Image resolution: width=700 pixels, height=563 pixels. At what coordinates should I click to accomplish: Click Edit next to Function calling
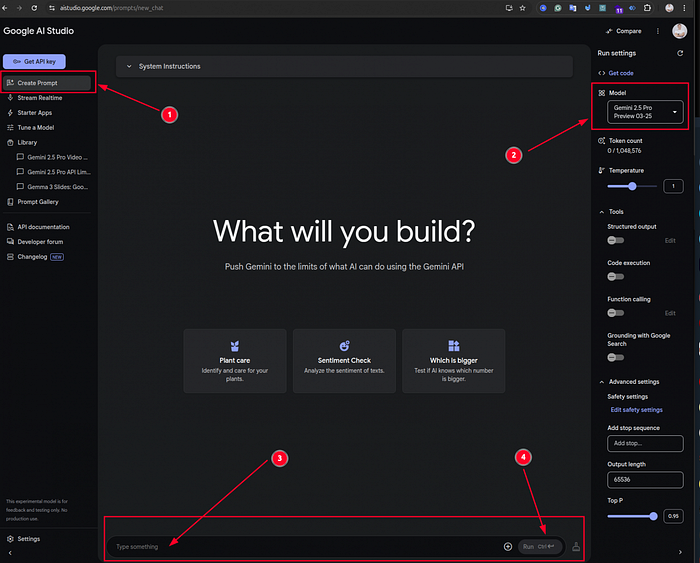(x=670, y=313)
